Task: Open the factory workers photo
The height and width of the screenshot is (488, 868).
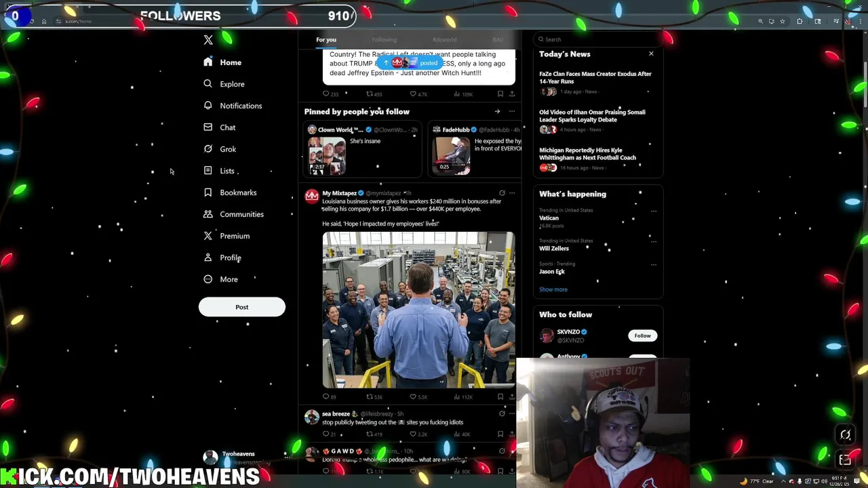Action: tap(418, 310)
